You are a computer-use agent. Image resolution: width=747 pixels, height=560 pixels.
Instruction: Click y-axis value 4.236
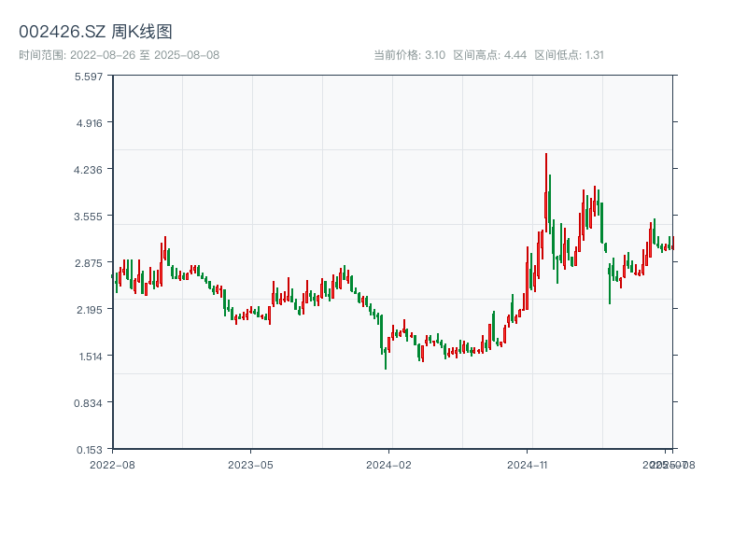pos(88,170)
